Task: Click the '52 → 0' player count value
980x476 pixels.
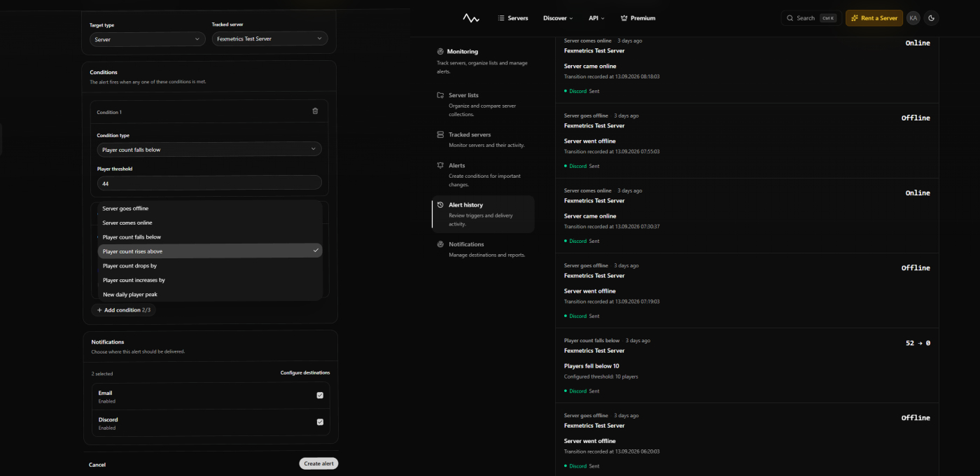Action: click(x=918, y=343)
